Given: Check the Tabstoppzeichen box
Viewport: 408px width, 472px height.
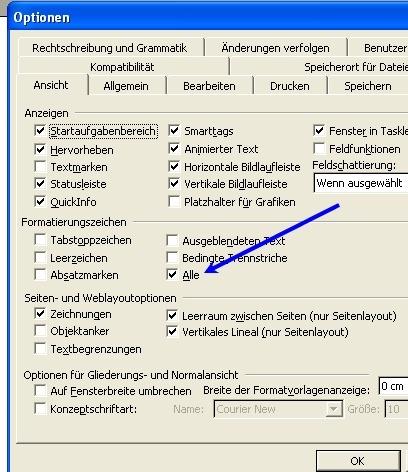Looking at the screenshot, I should pyautogui.click(x=40, y=239).
